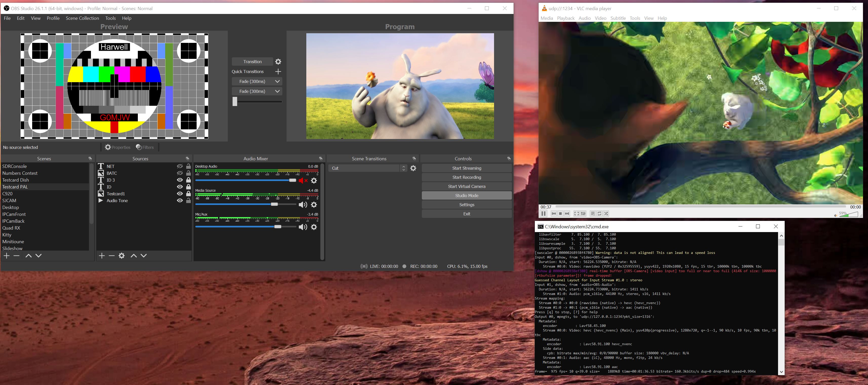Viewport: 868px width, 385px height.
Task: Open Mic/Aux audio settings gear
Action: pos(314,227)
